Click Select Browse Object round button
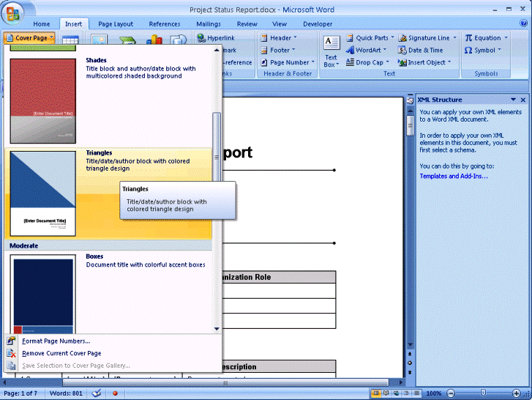Viewport: 532px width, 400px height. [410, 363]
